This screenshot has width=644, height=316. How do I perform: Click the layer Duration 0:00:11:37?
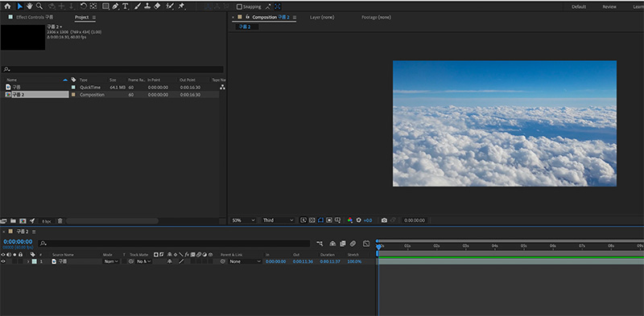point(330,261)
